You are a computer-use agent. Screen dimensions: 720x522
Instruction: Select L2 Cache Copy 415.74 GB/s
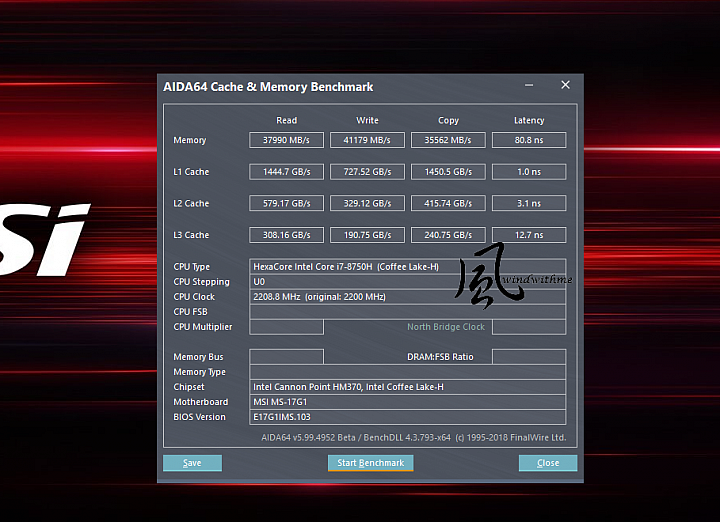(x=448, y=203)
